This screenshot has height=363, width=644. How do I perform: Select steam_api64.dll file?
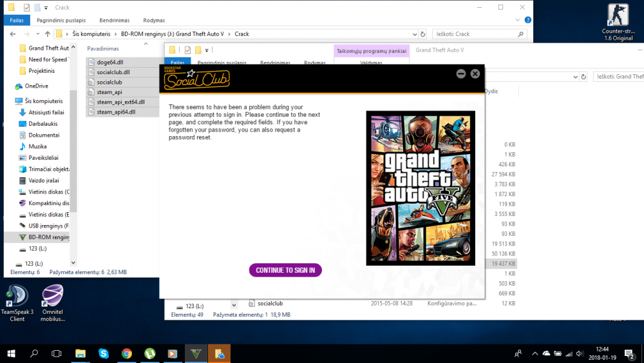[116, 112]
